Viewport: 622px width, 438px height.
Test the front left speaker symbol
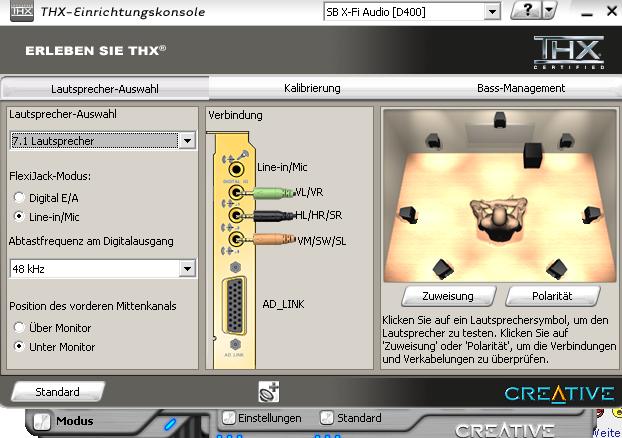click(433, 140)
